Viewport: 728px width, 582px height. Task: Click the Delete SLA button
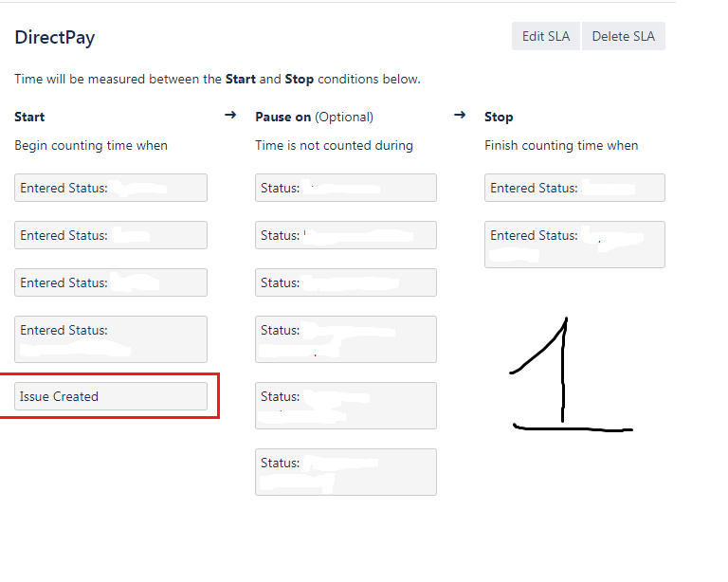(624, 36)
